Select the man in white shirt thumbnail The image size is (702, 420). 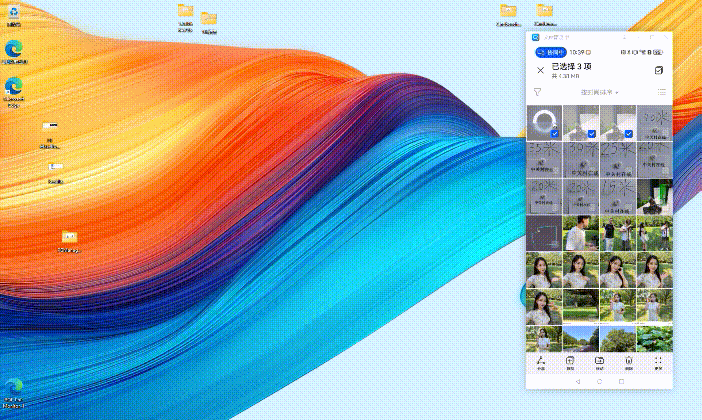tap(581, 233)
